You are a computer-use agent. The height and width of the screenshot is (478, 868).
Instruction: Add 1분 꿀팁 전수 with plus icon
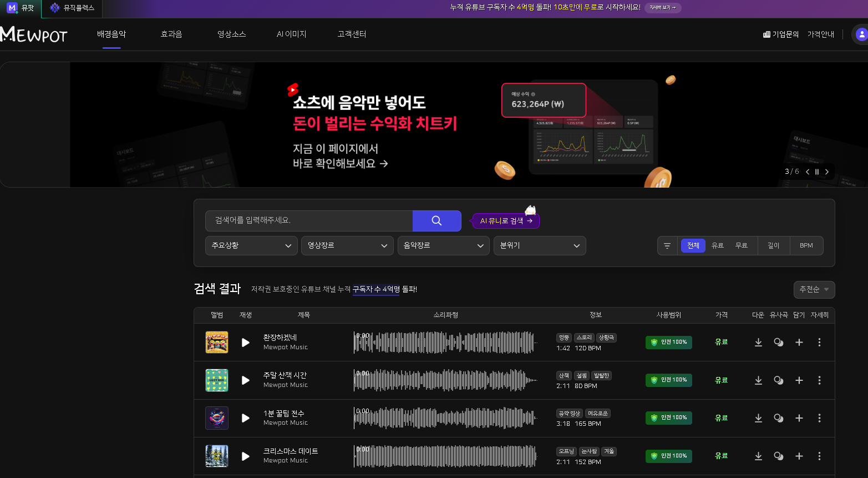coord(799,418)
